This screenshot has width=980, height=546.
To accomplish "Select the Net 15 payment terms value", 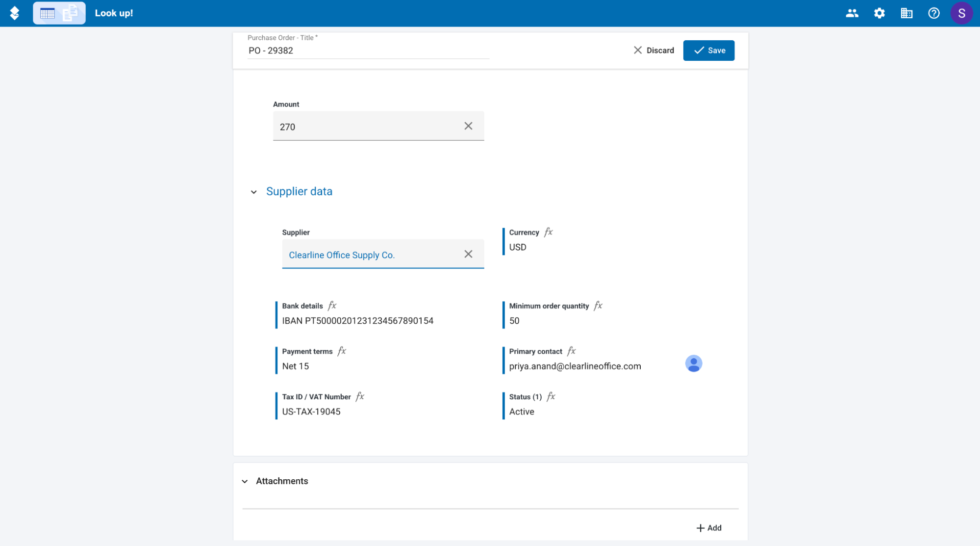I will [296, 366].
